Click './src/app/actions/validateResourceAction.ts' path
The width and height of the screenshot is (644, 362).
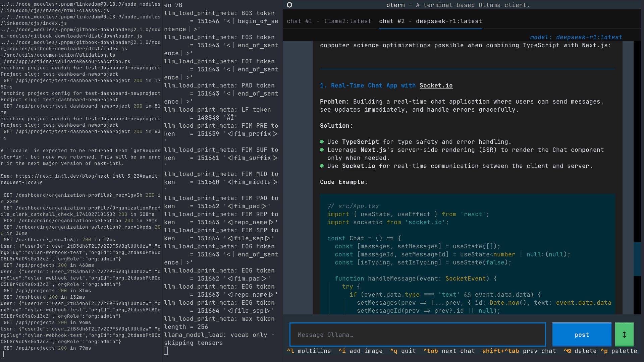pos(65,61)
